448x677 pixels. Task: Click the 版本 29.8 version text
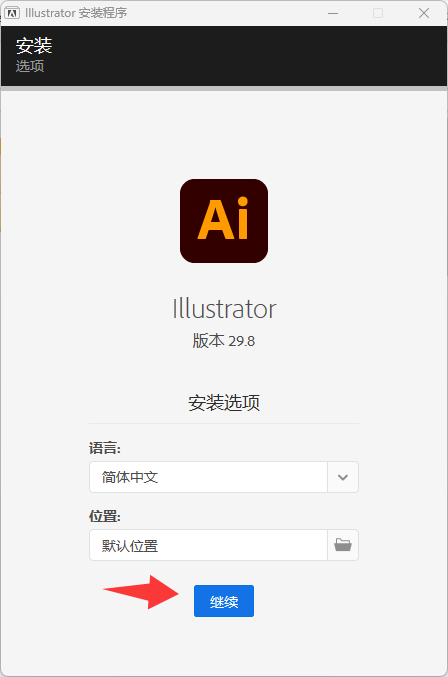224,341
